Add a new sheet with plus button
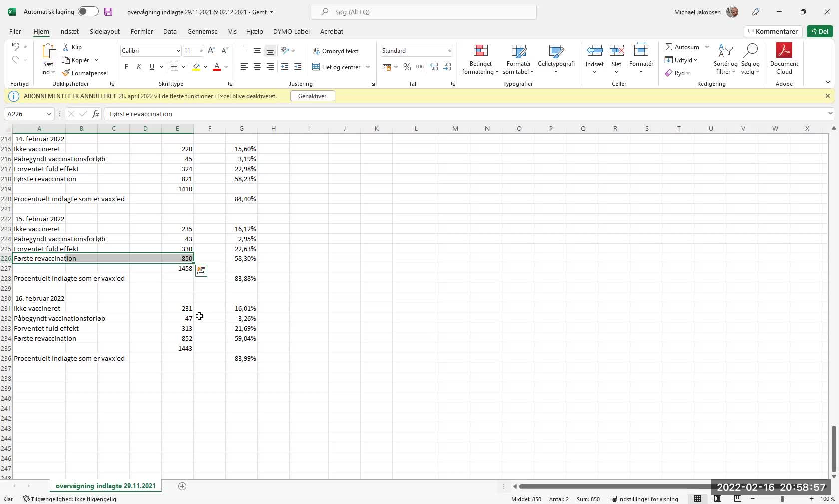 (x=182, y=486)
